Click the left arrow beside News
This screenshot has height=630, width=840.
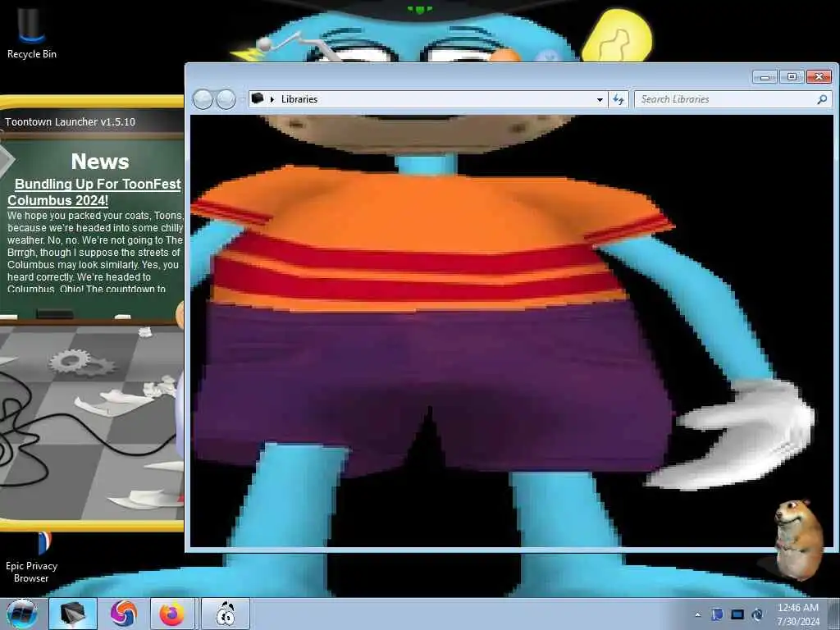(7, 160)
